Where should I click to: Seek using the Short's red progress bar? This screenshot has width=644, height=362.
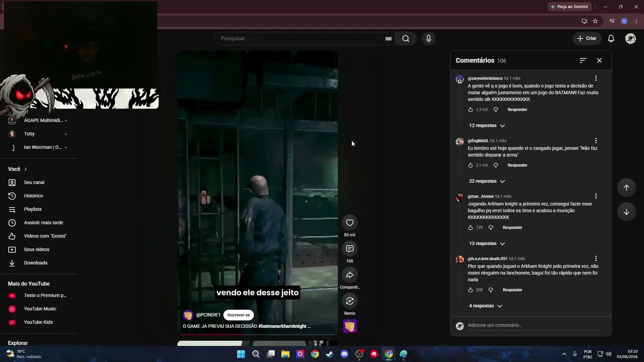[258, 334]
